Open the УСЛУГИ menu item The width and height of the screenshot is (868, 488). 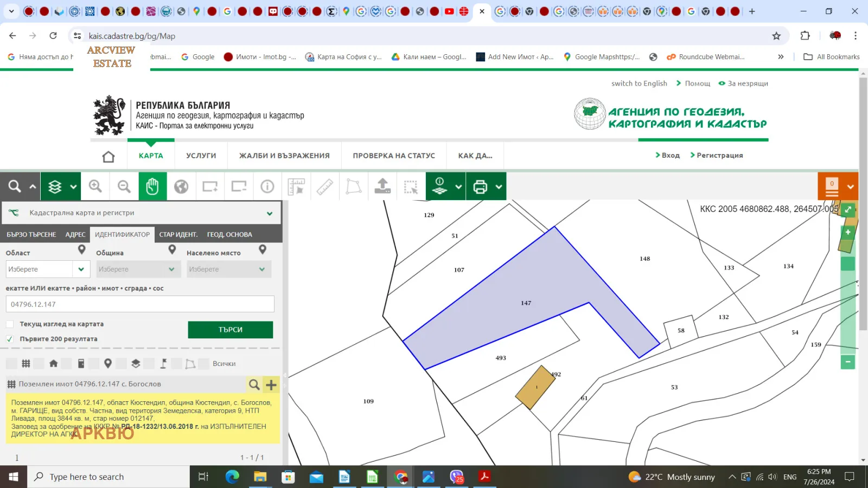[x=201, y=156]
